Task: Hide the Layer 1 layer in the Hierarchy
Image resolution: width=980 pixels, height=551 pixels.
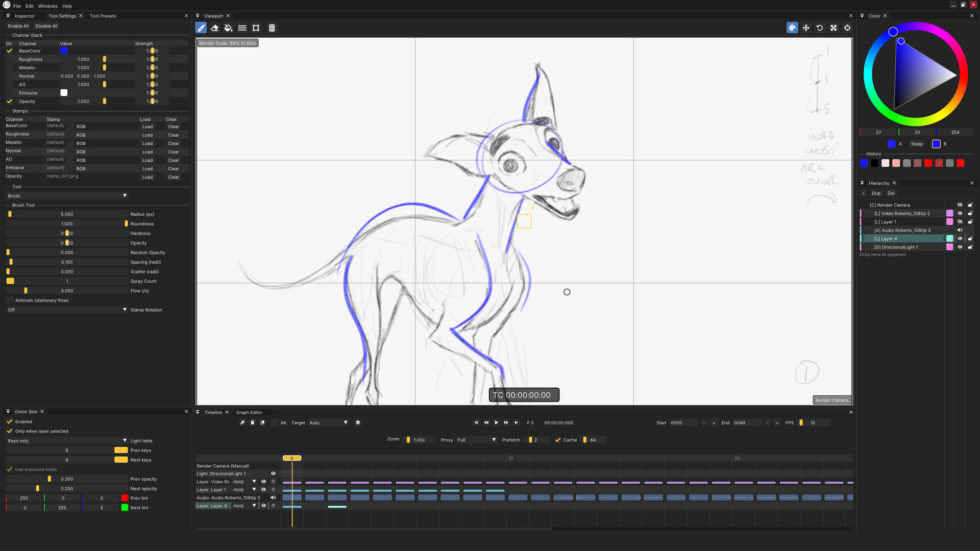Action: 960,221
